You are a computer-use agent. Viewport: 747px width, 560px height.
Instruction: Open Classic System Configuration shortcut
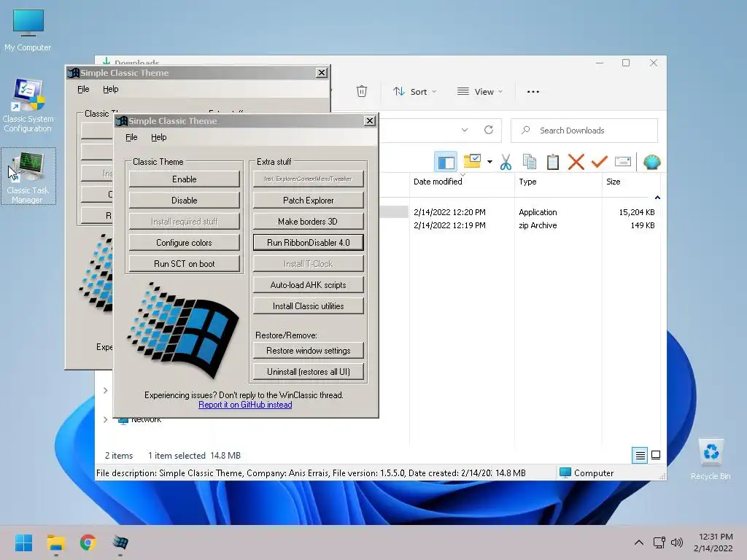coord(28,105)
